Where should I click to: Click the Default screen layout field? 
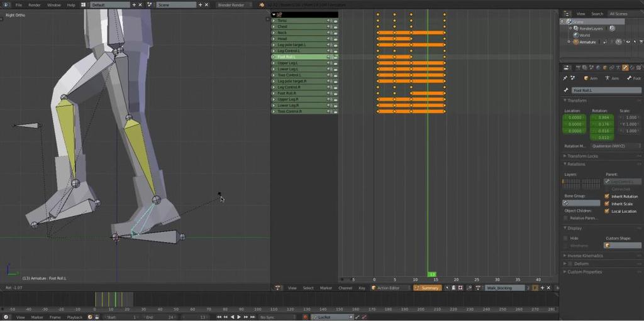tap(110, 5)
